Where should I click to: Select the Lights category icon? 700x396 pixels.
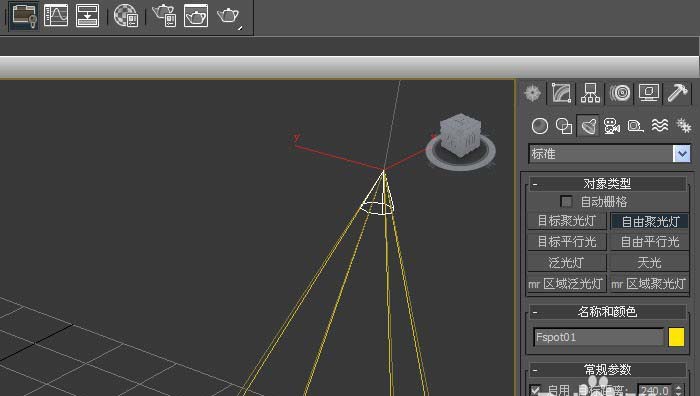click(x=588, y=126)
